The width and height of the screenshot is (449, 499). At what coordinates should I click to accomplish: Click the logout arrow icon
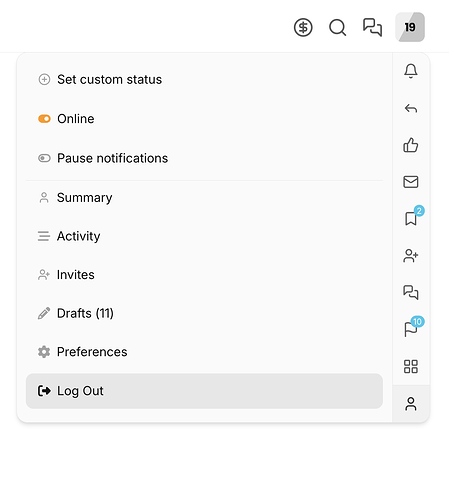pos(44,391)
